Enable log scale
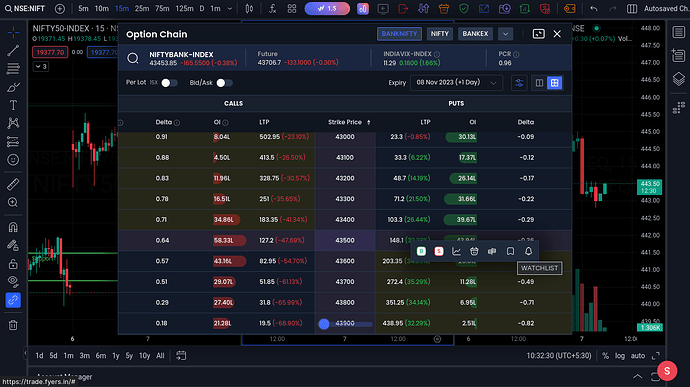 (620, 356)
